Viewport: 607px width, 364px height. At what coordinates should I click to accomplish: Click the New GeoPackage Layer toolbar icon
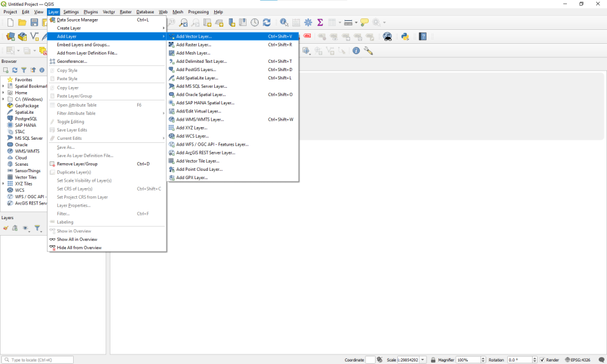[x=22, y=37]
